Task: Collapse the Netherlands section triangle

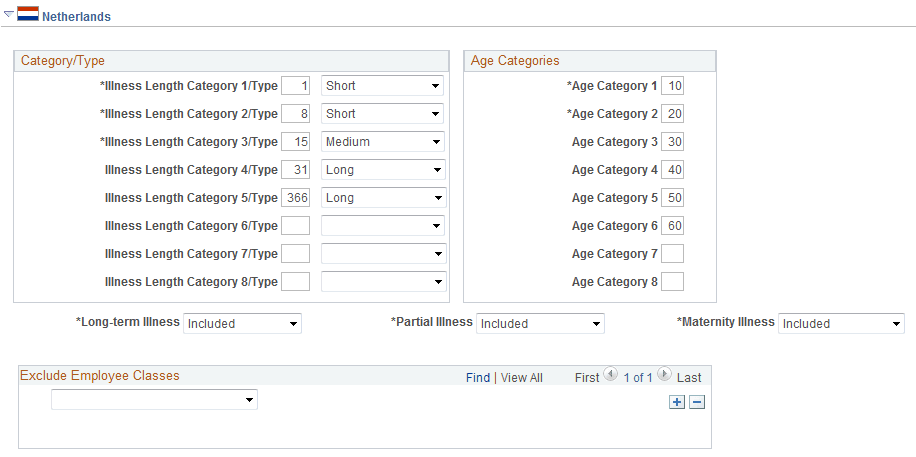Action: [x=9, y=15]
